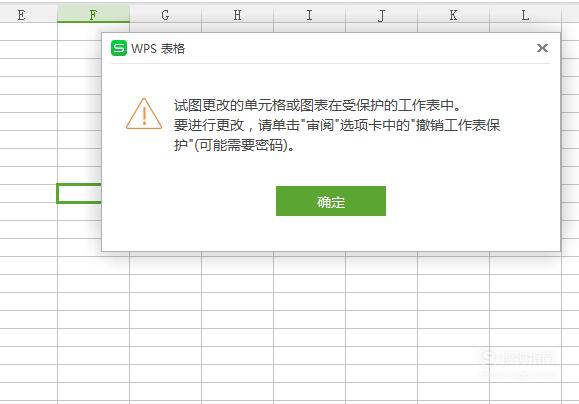Click the warning text starting with 试图更改的单元格

(x=337, y=125)
